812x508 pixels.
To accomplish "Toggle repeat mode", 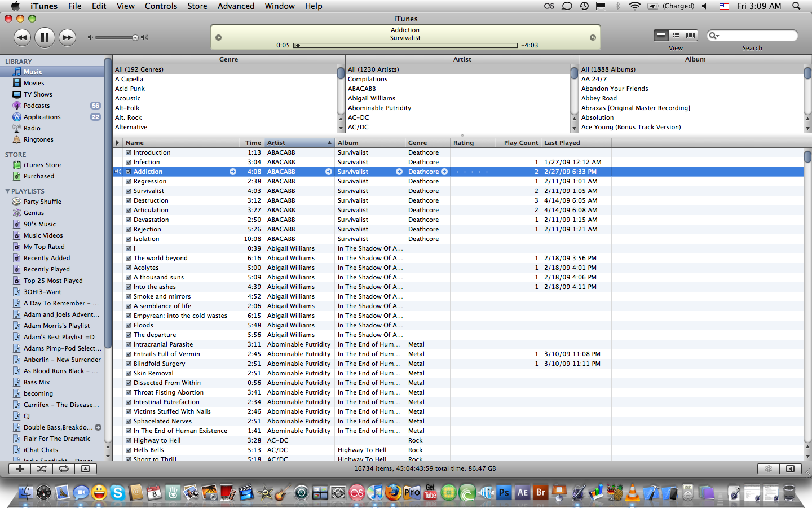I will tap(64, 468).
